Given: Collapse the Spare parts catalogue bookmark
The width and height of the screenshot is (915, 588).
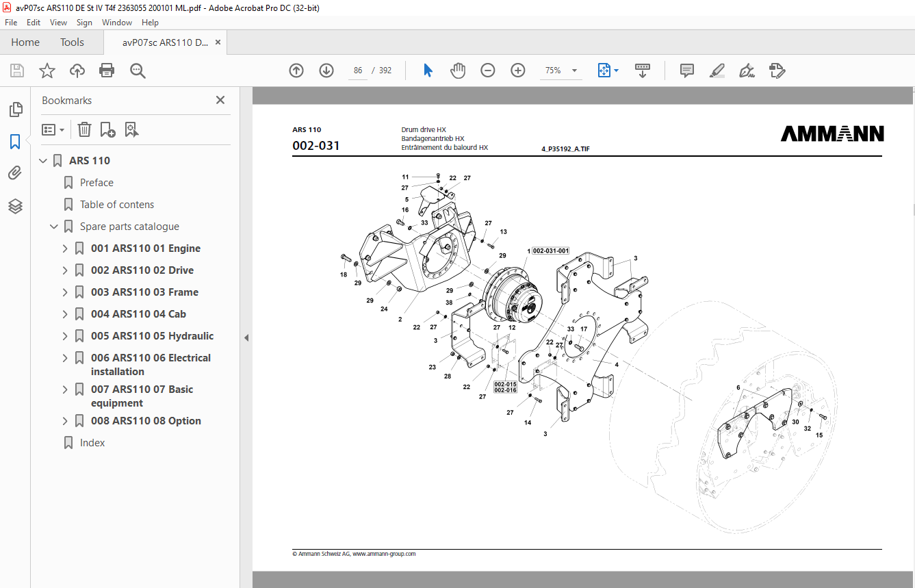Looking at the screenshot, I should click(54, 227).
